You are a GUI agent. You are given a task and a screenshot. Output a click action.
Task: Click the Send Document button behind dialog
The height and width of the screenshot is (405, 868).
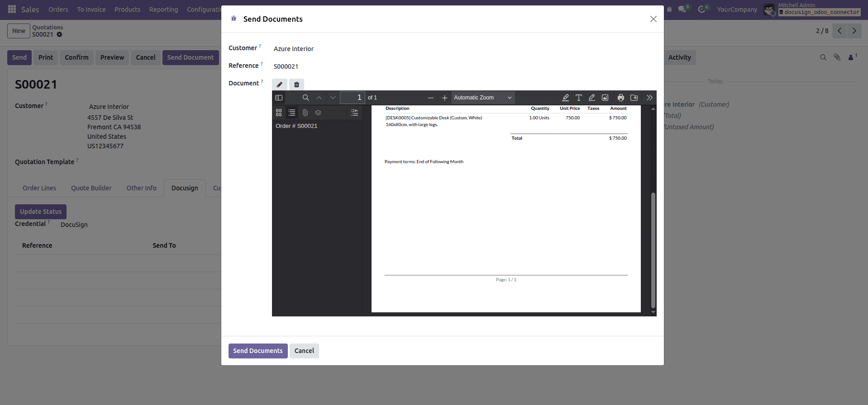[191, 57]
